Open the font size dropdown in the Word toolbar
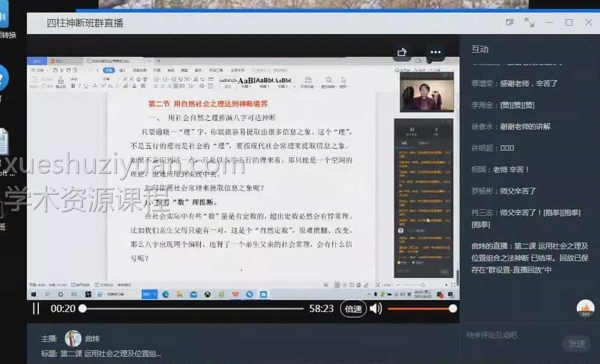The height and width of the screenshot is (364, 600). pyautogui.click(x=109, y=79)
